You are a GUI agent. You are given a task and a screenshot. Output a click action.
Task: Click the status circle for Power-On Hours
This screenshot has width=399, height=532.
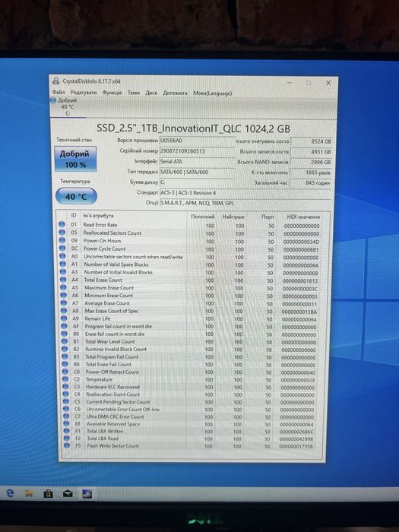pos(62,240)
